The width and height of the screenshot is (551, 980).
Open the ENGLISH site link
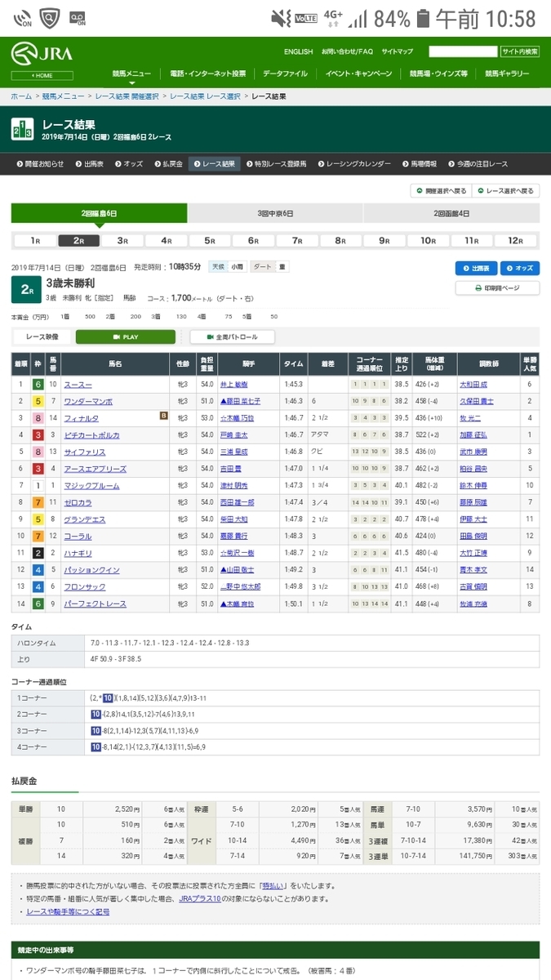298,51
